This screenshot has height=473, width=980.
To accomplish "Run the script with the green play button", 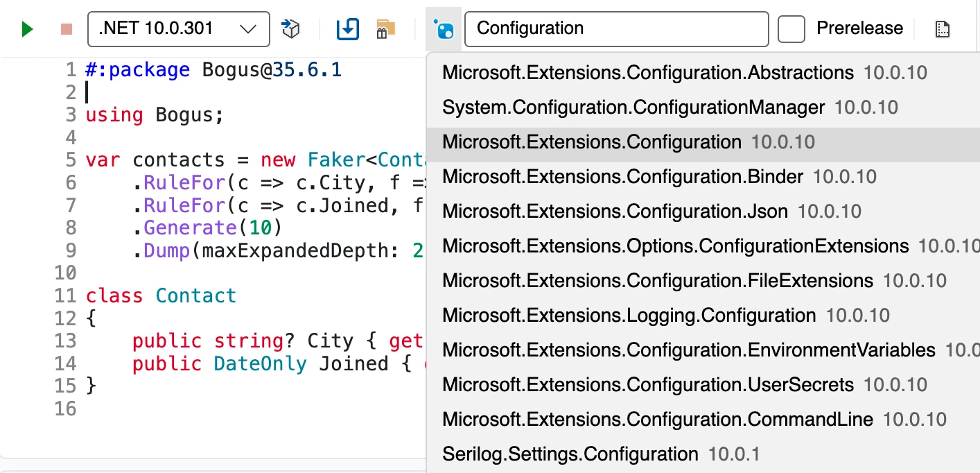I will (27, 29).
